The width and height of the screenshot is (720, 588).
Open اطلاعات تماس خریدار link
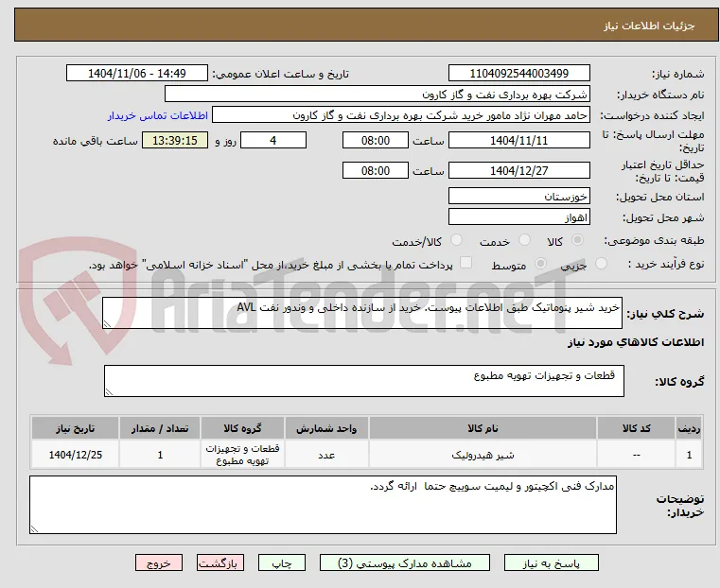coord(158,115)
